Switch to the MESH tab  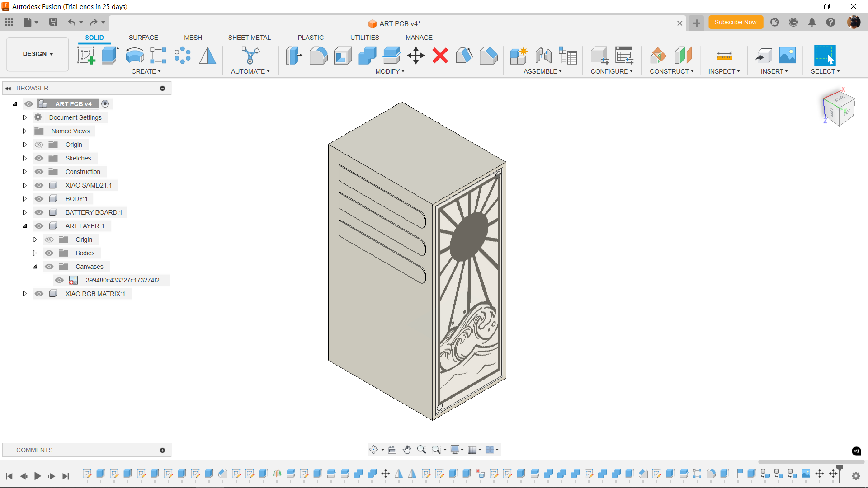193,38
